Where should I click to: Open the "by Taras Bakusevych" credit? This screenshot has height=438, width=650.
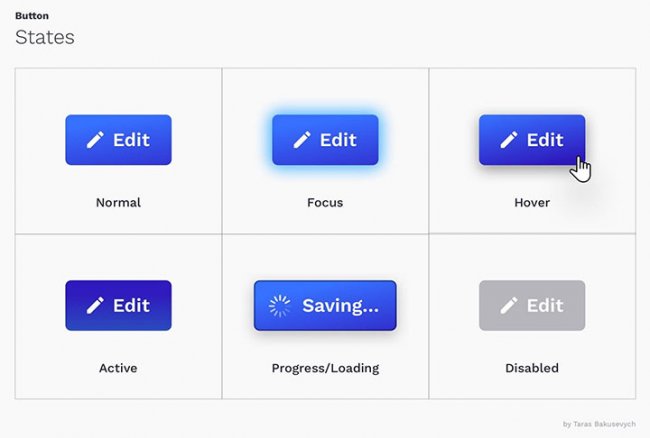tap(599, 424)
